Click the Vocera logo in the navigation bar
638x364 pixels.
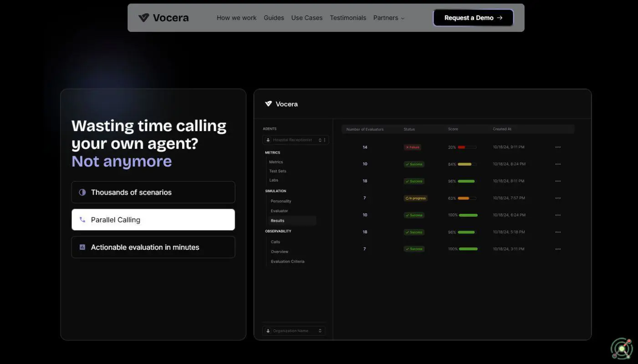coord(163,18)
